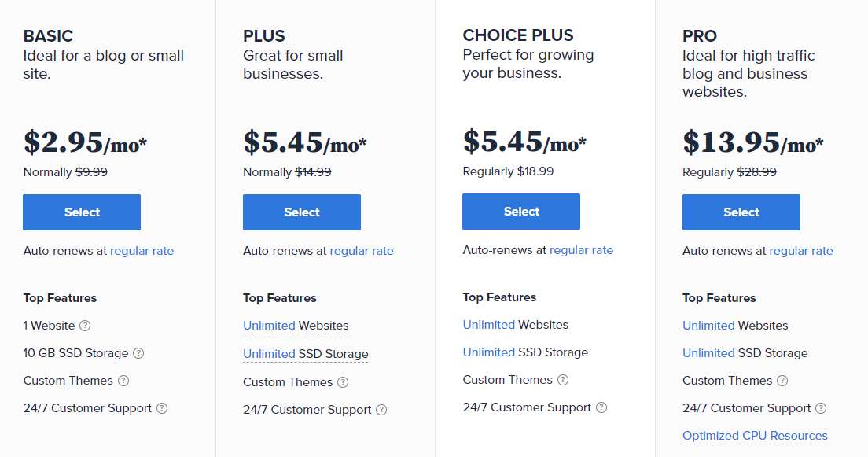Click help icon beside Pro Custom Themes

[x=782, y=381]
